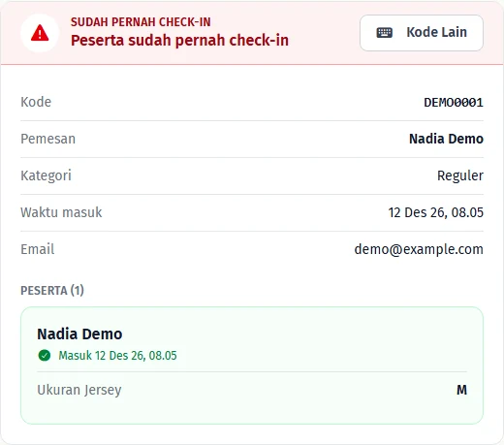
Task: Click the Pemesan label
Action: 48,139
